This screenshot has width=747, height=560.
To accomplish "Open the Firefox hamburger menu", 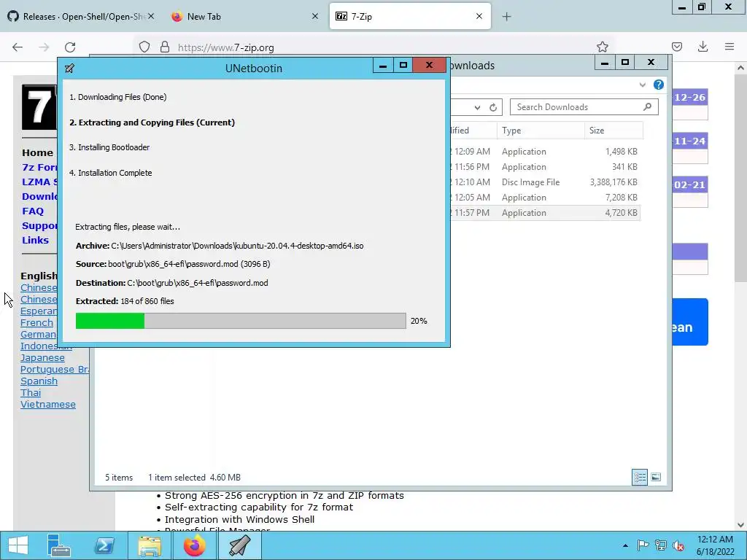I will [x=729, y=47].
